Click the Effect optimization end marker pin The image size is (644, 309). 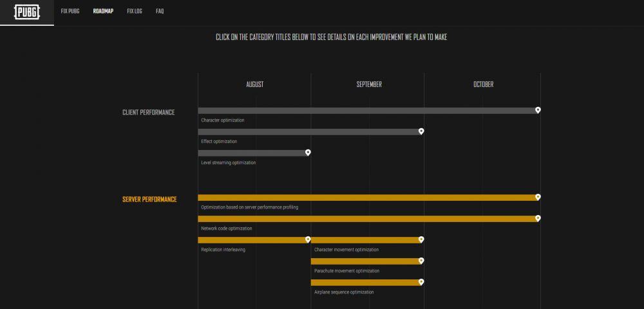pyautogui.click(x=421, y=131)
